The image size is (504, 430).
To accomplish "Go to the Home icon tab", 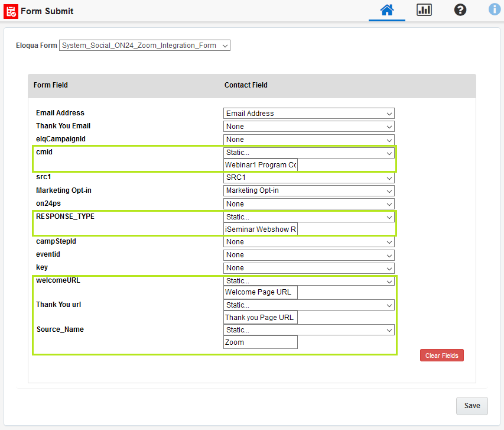I will tap(387, 10).
